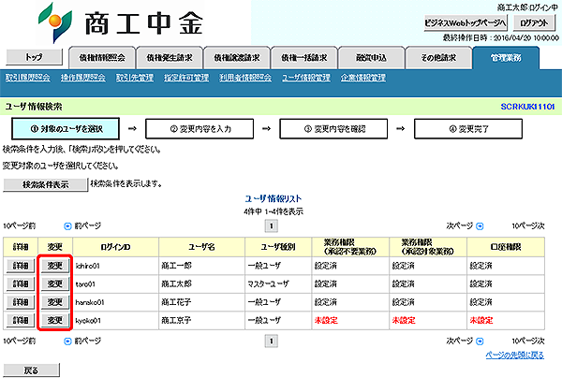Click the user name 商工京子

[x=176, y=320]
